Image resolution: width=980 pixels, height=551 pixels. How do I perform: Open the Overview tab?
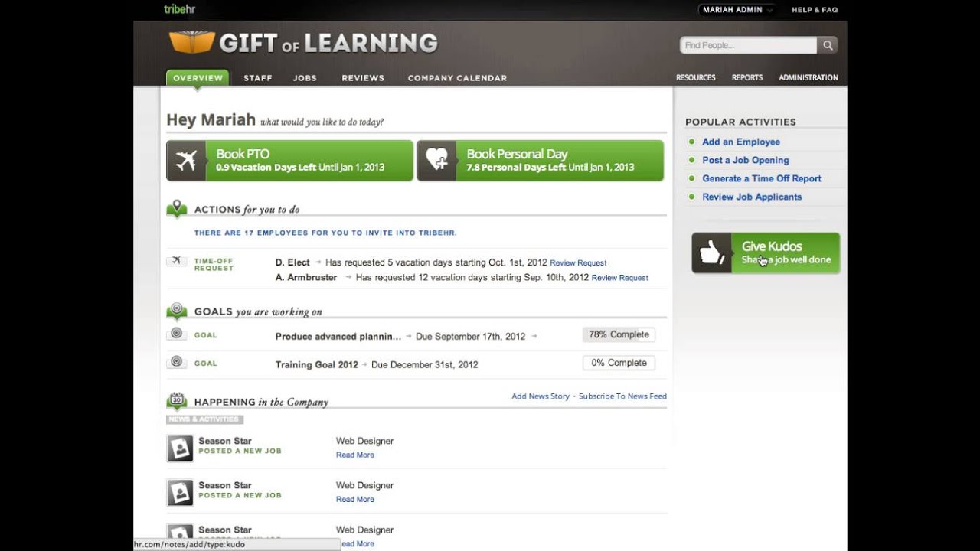point(198,78)
